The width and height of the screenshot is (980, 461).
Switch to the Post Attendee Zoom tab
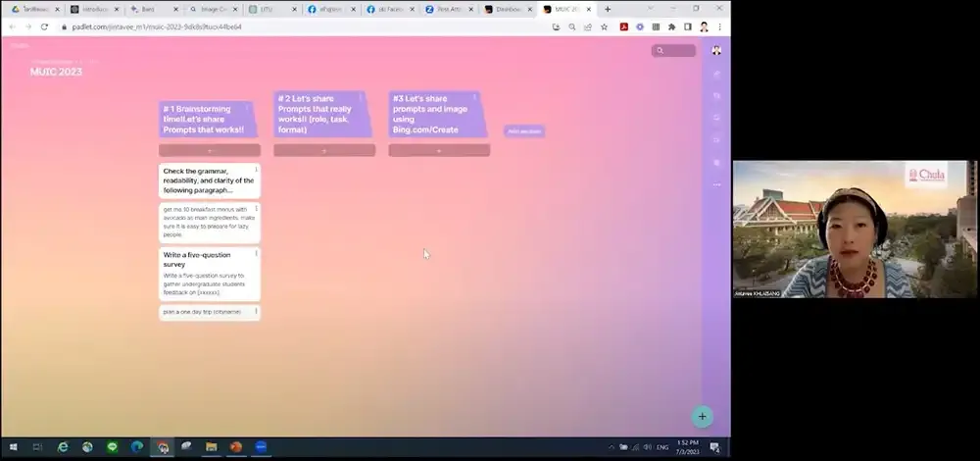coord(450,9)
